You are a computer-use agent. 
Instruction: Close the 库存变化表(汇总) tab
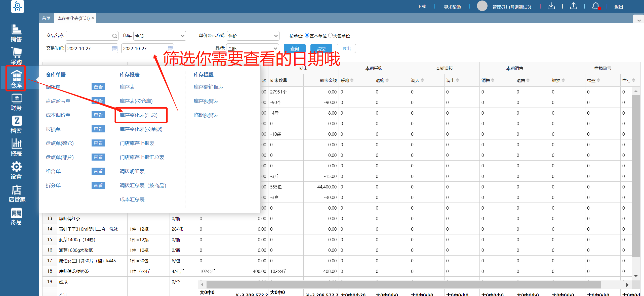(93, 18)
